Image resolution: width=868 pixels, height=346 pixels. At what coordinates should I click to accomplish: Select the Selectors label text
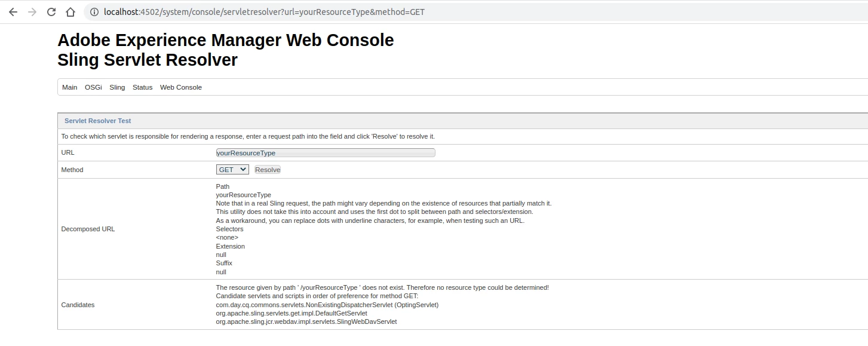coord(229,229)
